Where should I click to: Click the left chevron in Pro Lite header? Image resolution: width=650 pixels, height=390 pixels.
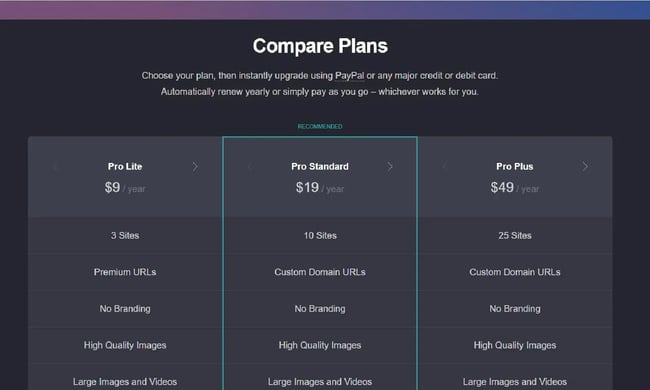pyautogui.click(x=55, y=167)
